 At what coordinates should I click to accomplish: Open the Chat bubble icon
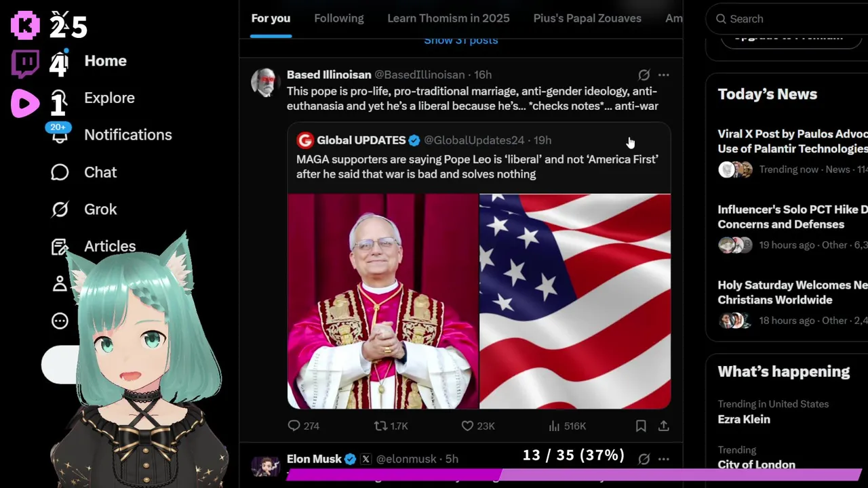click(60, 172)
